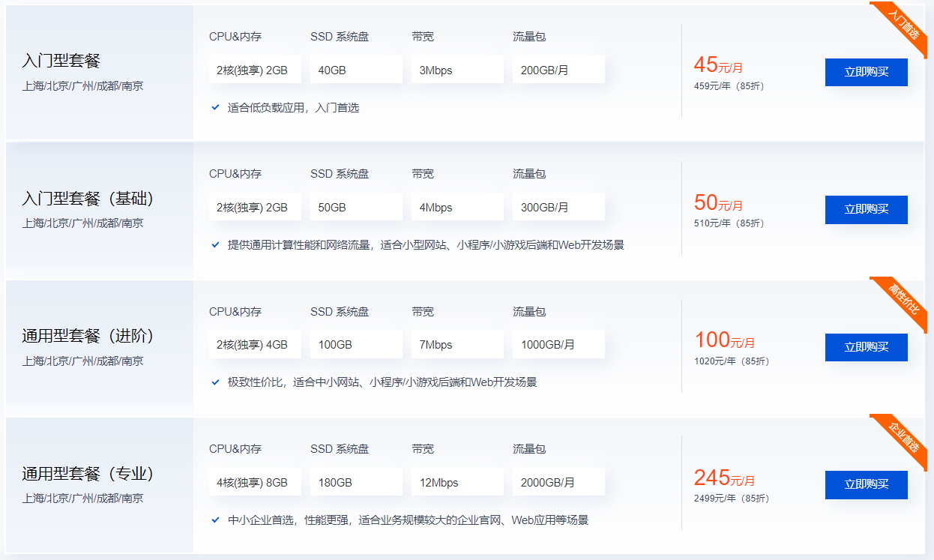
Task: Select the 通用型套餐（进阶） title
Action: tap(88, 336)
